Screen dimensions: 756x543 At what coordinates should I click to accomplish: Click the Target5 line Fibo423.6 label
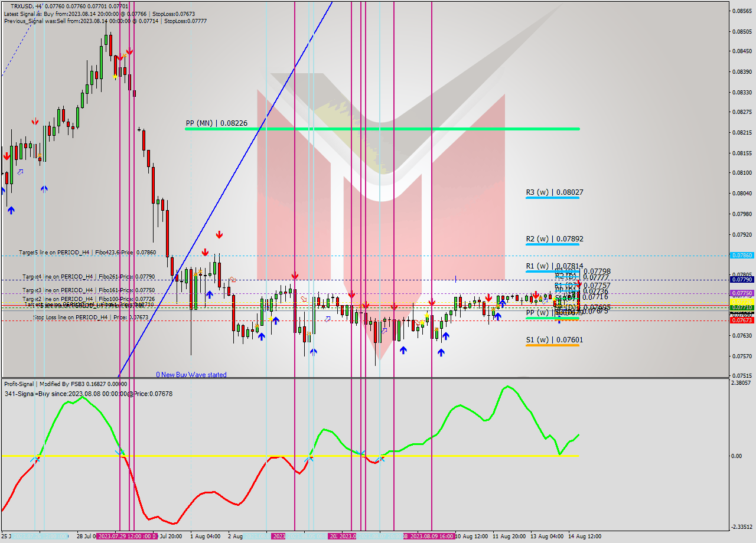click(x=87, y=253)
